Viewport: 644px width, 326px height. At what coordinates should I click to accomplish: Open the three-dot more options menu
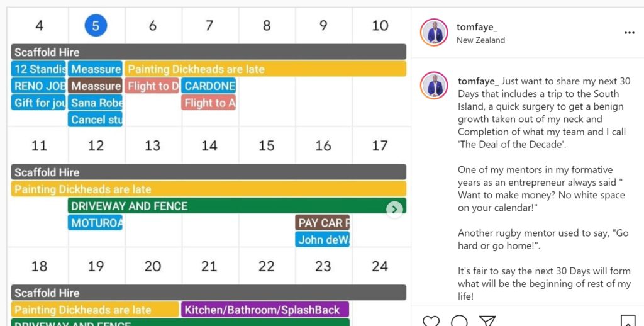(629, 33)
